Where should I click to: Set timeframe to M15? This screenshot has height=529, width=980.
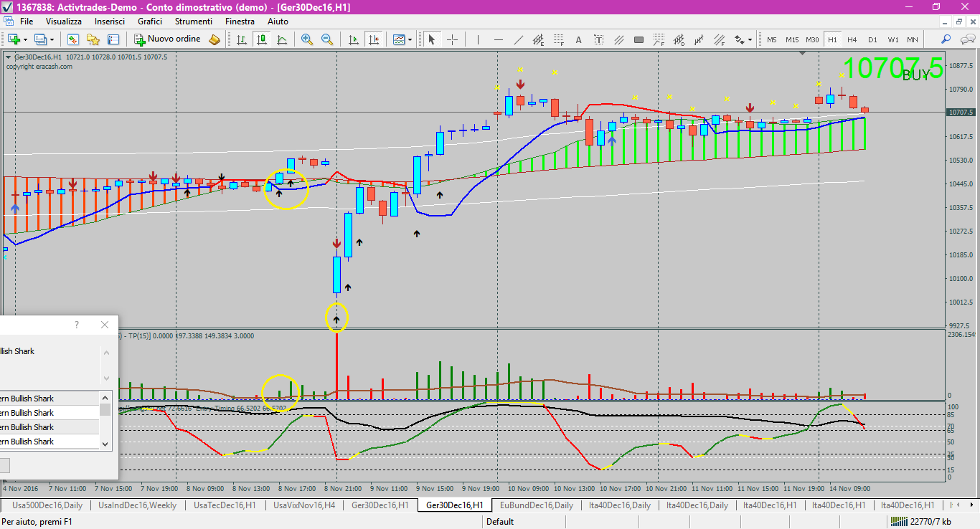tap(792, 39)
